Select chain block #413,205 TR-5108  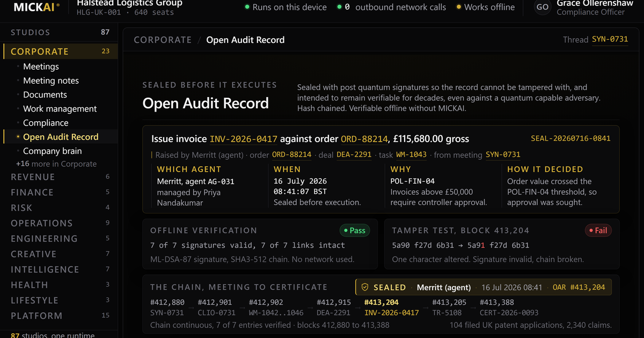click(x=449, y=307)
